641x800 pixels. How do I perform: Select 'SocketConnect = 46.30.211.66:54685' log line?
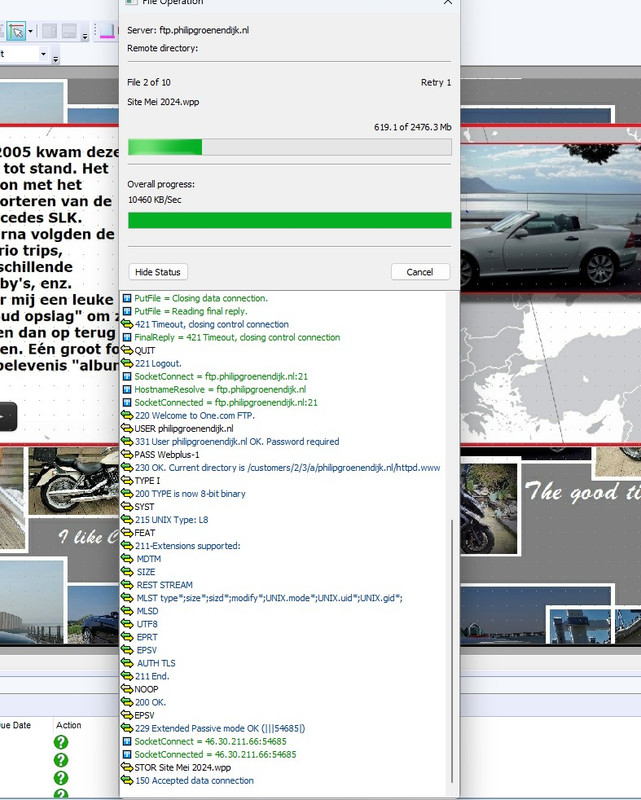click(x=210, y=741)
